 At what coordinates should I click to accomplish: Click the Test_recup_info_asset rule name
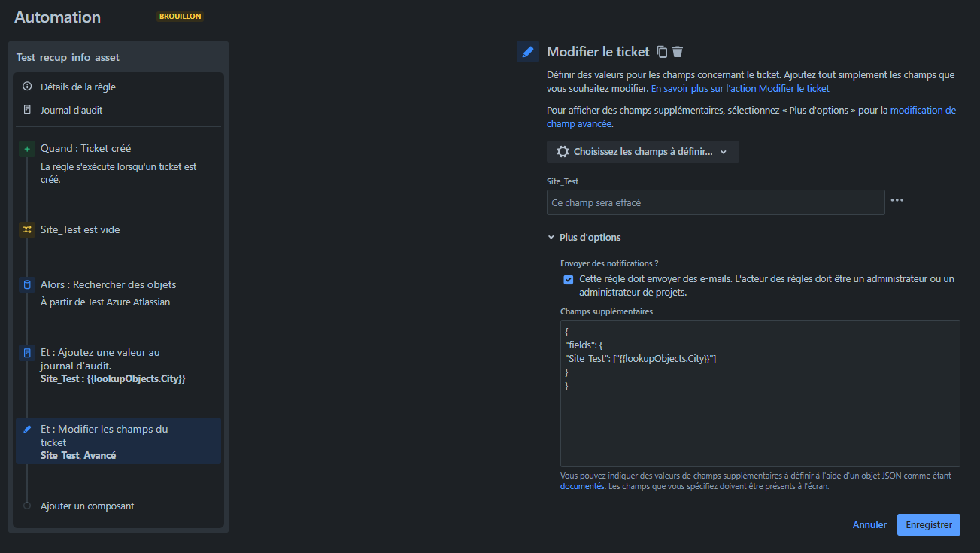pyautogui.click(x=68, y=57)
